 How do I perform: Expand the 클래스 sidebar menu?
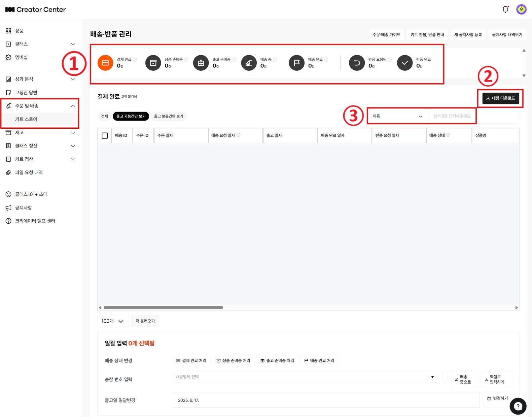(x=73, y=44)
